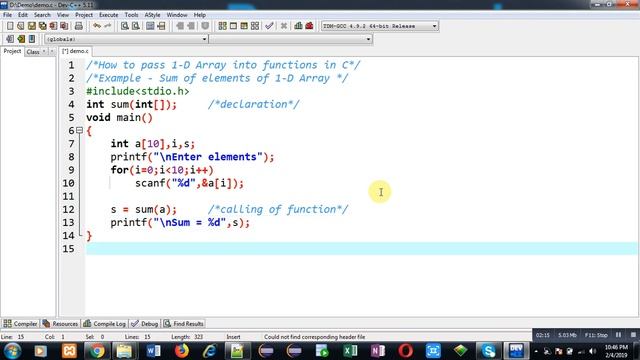Open the Edit menu
The height and width of the screenshot is (360, 640).
(x=23, y=15)
